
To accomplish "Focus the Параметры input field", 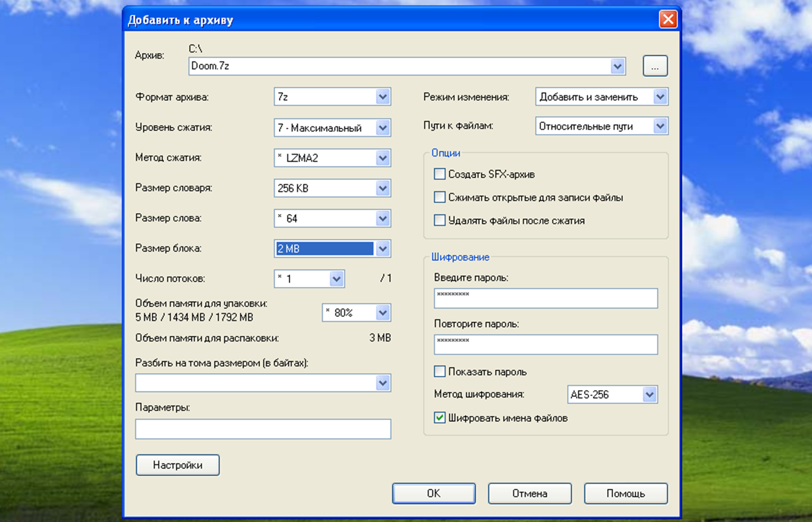I will click(263, 429).
